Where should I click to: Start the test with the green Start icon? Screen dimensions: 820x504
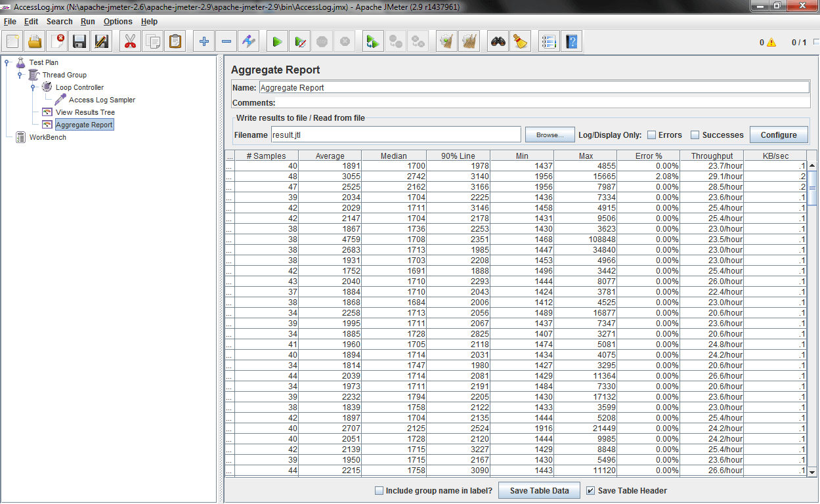(x=276, y=41)
